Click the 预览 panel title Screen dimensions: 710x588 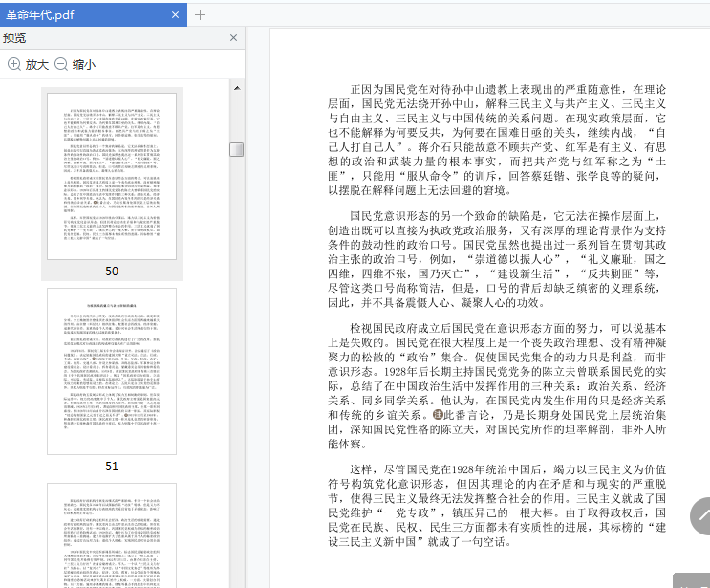click(14, 37)
